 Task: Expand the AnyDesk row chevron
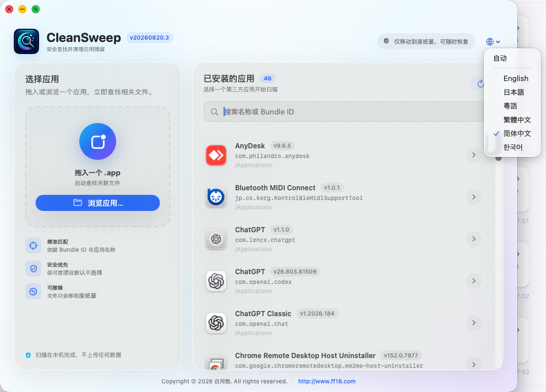click(x=474, y=155)
